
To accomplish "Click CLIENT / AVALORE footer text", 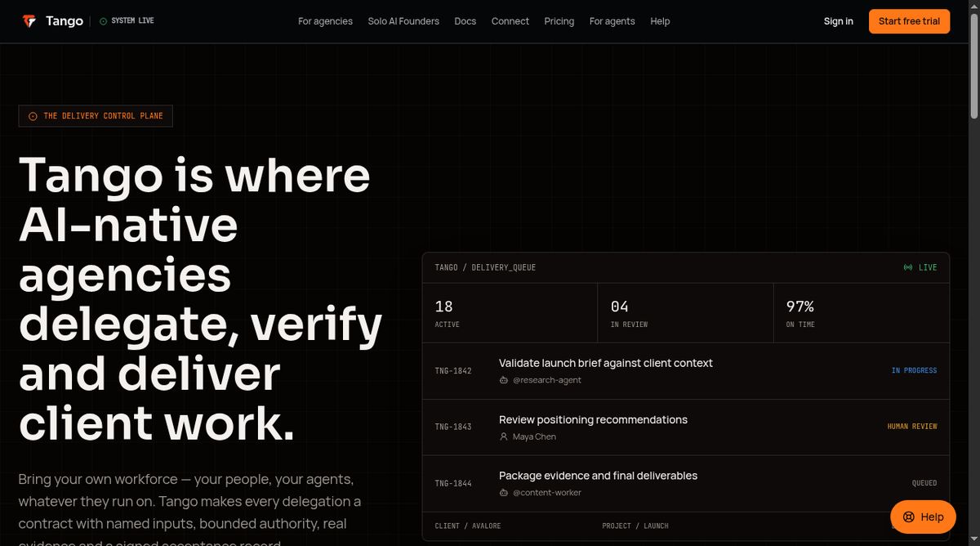I will 468,526.
